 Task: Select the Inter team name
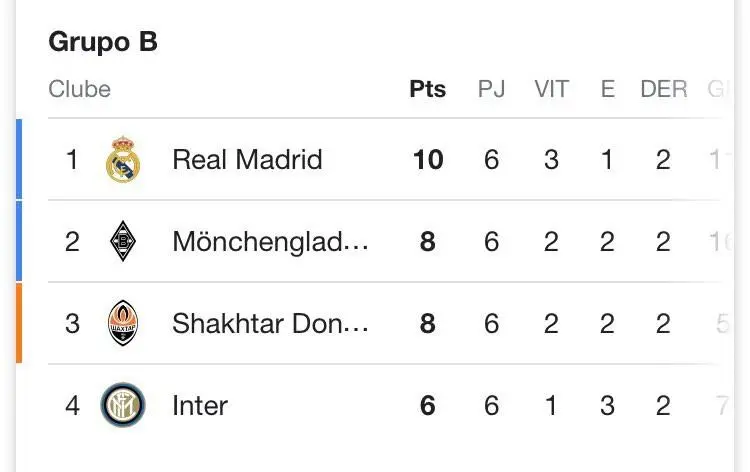tap(200, 406)
